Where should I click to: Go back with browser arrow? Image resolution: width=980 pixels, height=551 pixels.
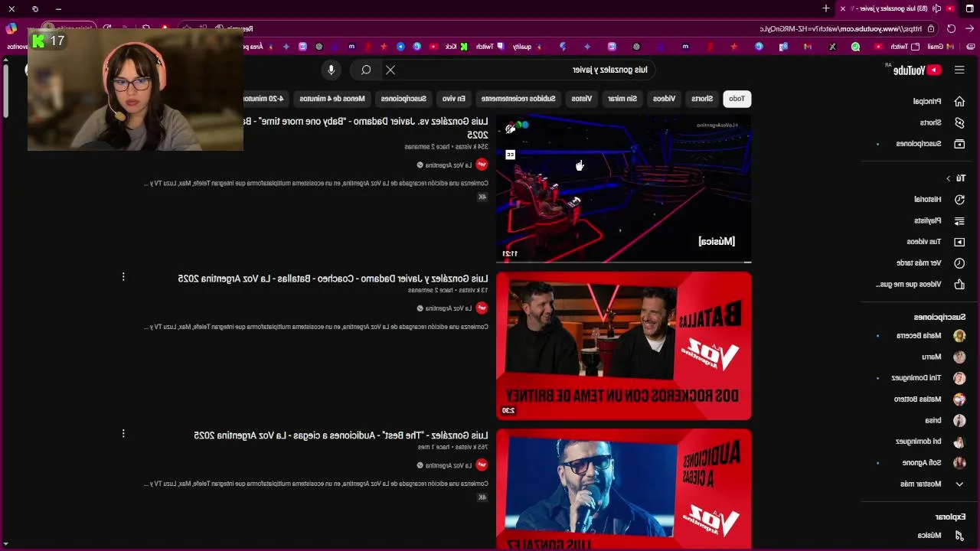click(969, 28)
